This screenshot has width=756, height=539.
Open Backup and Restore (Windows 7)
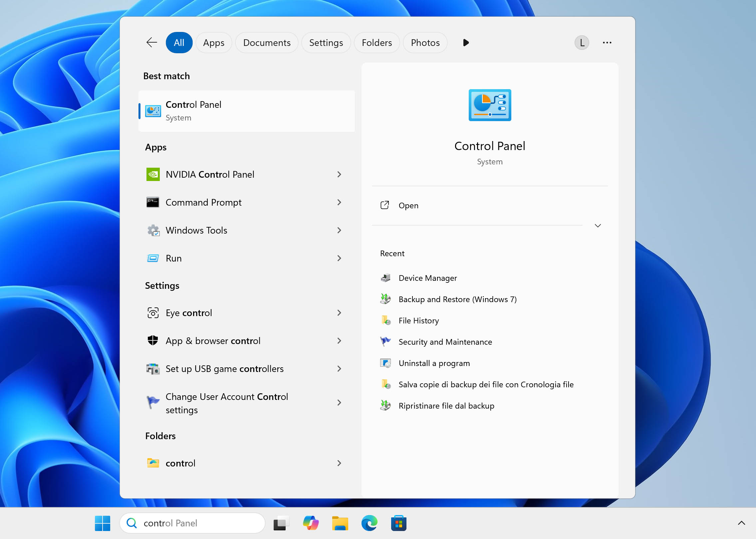(x=490, y=299)
